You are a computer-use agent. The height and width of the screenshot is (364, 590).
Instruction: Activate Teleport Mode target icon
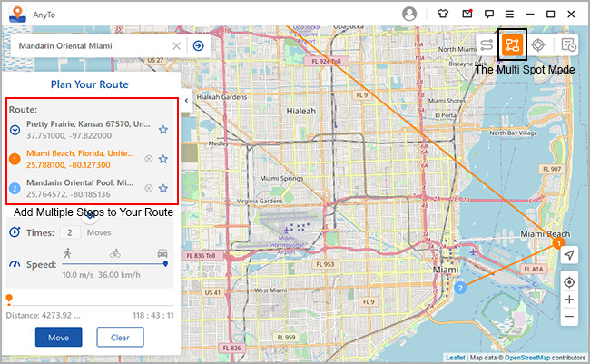click(538, 44)
